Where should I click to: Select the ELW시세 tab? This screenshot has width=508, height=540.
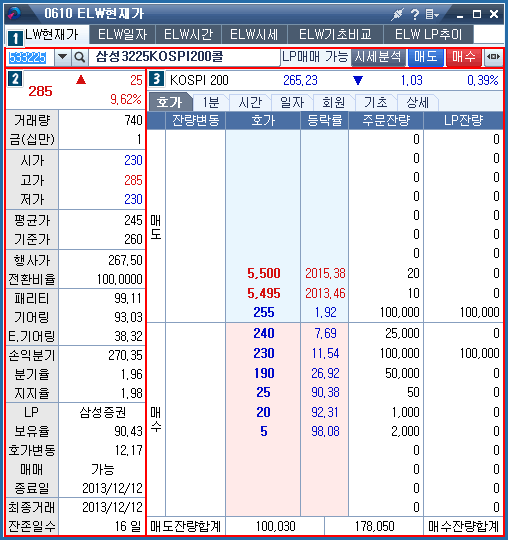[254, 34]
